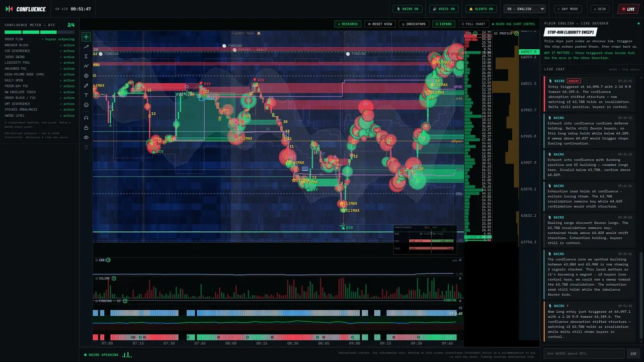Click the London Open session marker
This screenshot has width=644, height=362.
[x=247, y=33]
